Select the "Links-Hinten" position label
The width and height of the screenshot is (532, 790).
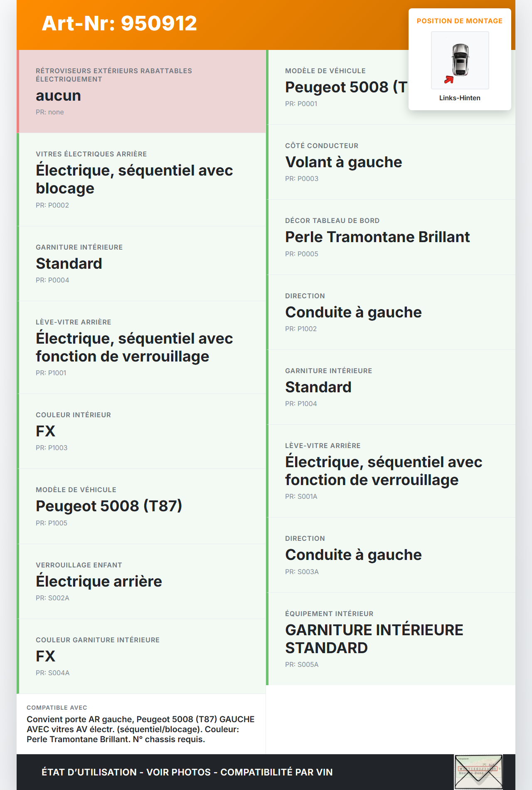(x=460, y=98)
